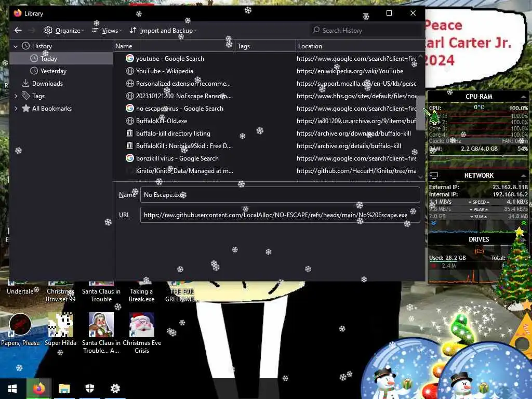Sort by the Tags column header
This screenshot has height=399, width=532.
coord(265,46)
